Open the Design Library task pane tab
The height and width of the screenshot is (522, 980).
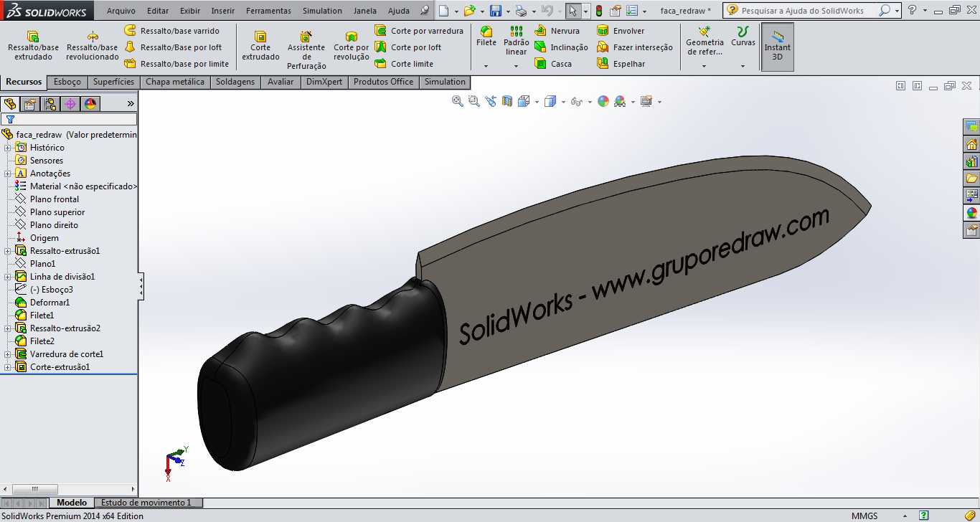click(x=971, y=161)
